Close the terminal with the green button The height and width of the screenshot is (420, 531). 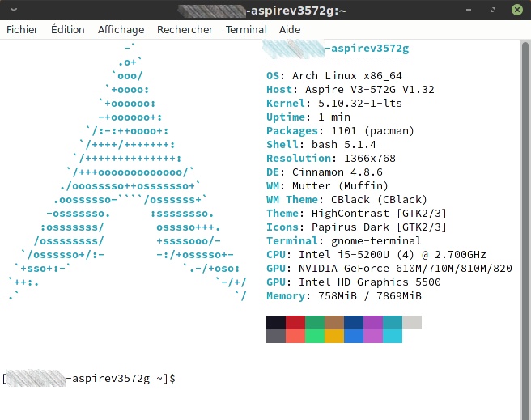[x=515, y=10]
